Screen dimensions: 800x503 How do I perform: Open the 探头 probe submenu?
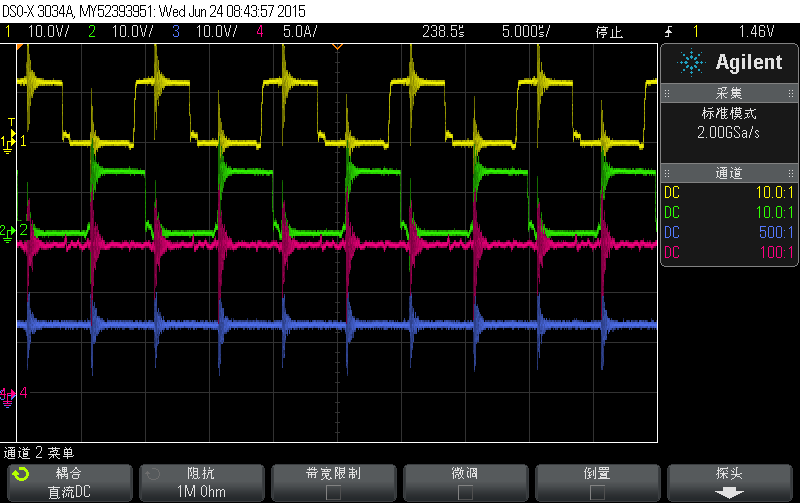tap(730, 483)
